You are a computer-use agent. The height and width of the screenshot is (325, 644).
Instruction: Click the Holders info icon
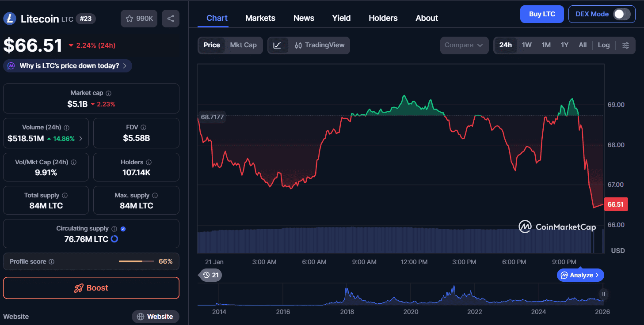click(149, 162)
